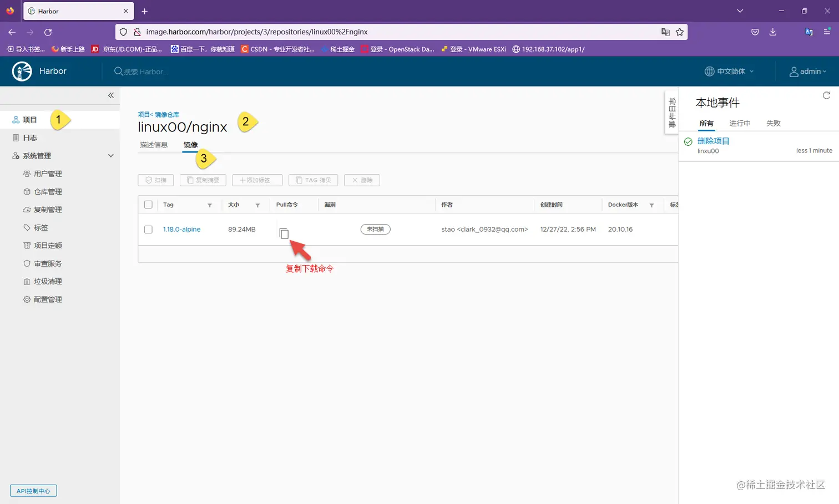Viewport: 839px width, 504px height.
Task: Click the 扫描 scan button
Action: [156, 180]
